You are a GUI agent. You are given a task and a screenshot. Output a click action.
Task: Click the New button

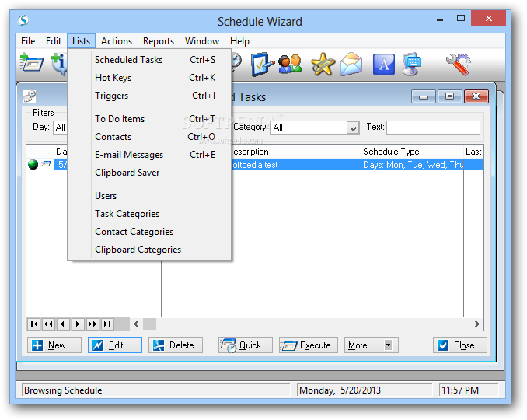pyautogui.click(x=54, y=345)
